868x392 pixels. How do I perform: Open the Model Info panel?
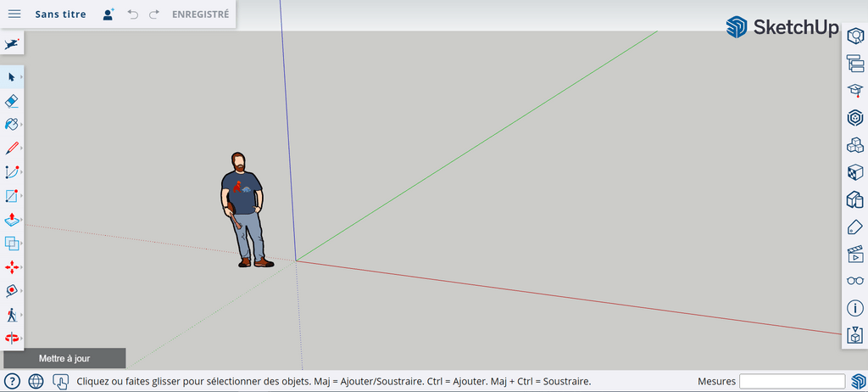point(855,308)
